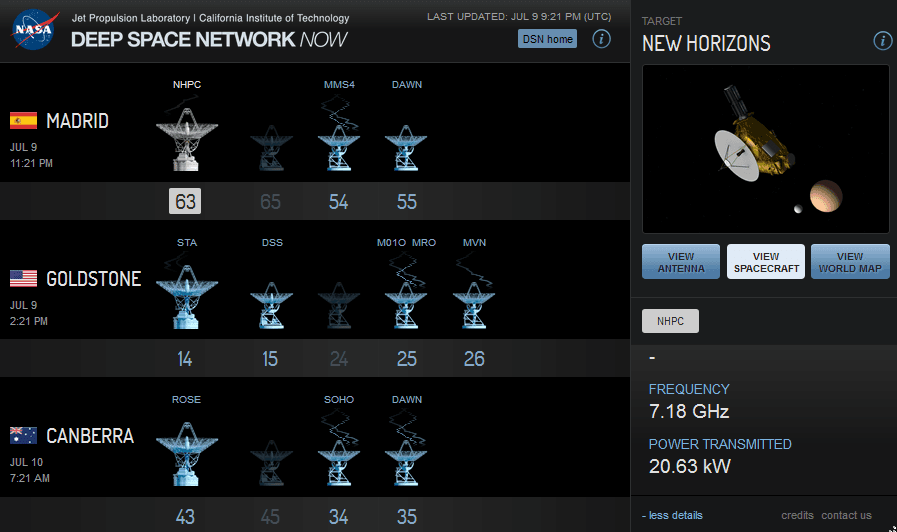Click the DAWN label in Madrid row
The height and width of the screenshot is (532, 897).
pos(407,85)
